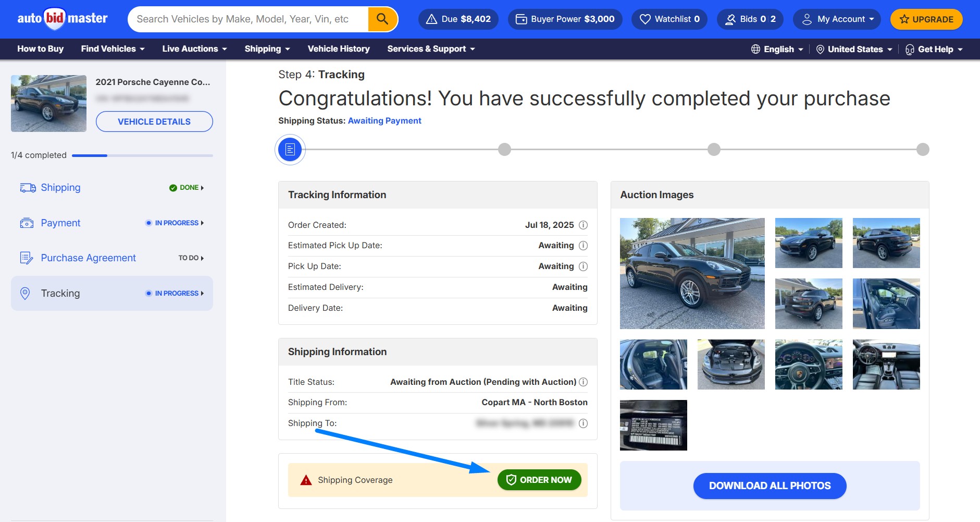Select the second step marker on tracking timeline

point(504,150)
